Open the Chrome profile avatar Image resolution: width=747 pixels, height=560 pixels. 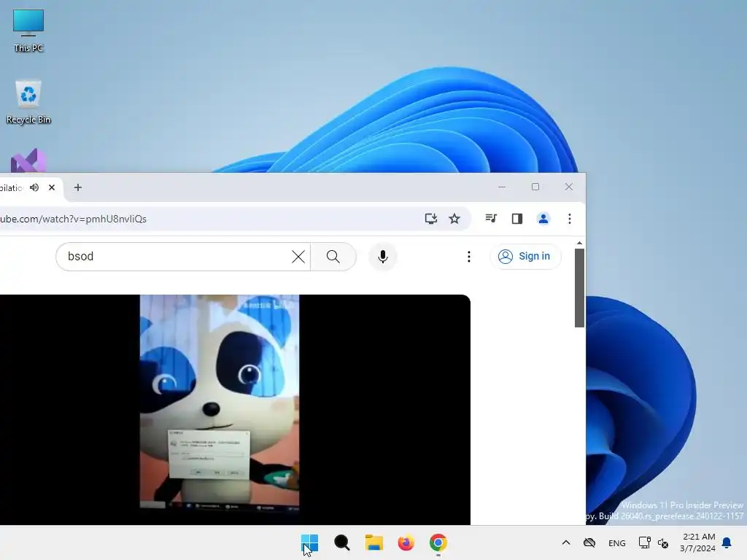[543, 219]
